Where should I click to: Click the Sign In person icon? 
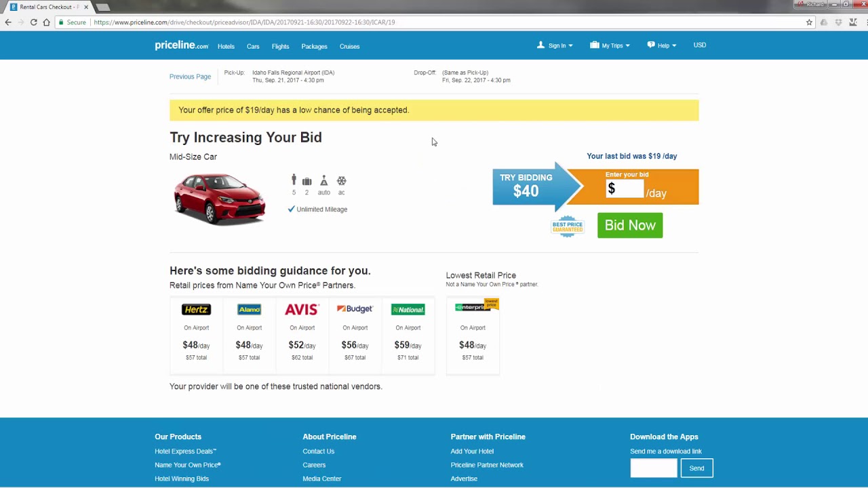click(x=540, y=45)
